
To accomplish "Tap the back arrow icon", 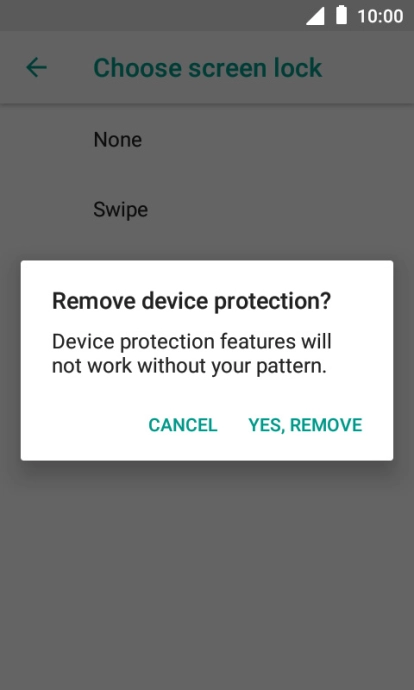I will [x=36, y=68].
